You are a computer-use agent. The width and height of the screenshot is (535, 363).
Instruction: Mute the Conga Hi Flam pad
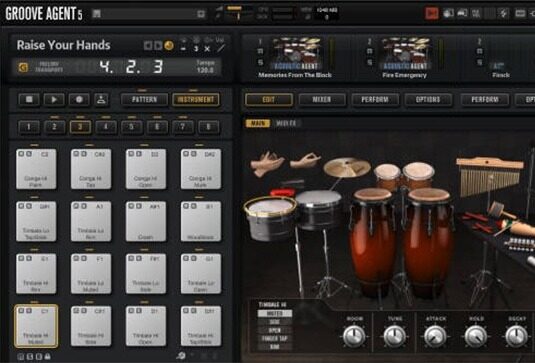[x=21, y=154]
